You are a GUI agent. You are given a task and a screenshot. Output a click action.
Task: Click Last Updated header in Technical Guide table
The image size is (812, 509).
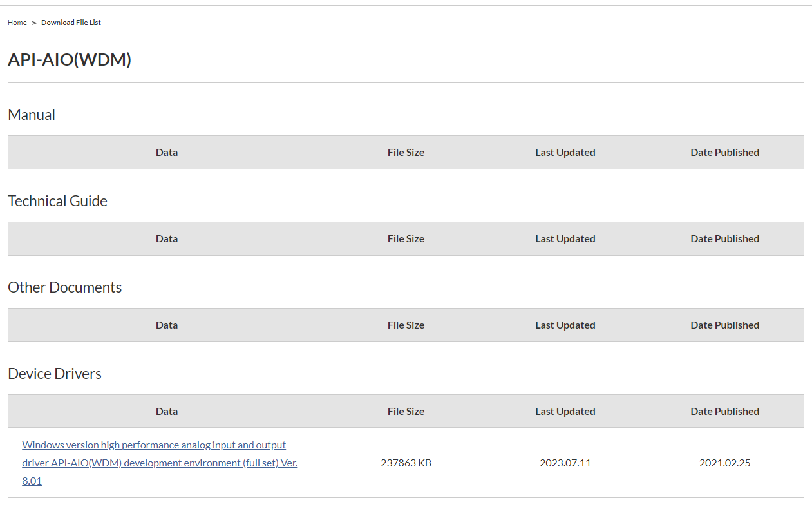tap(565, 239)
